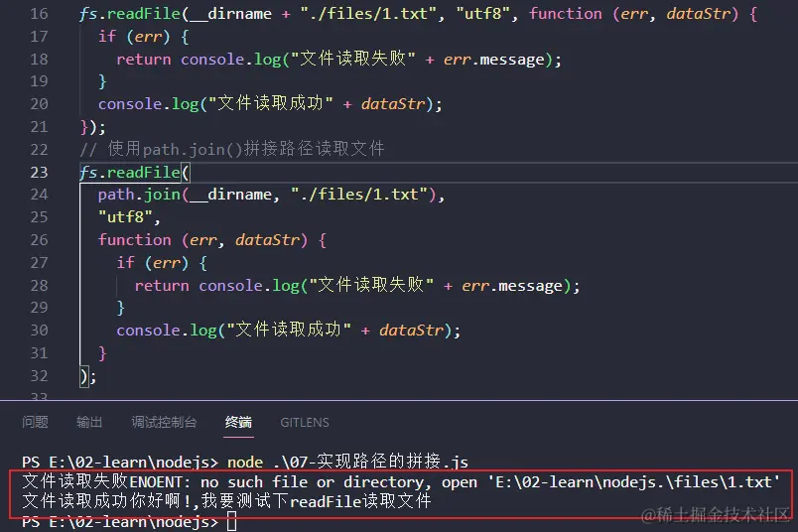The height and width of the screenshot is (532, 798).
Task: Click "if (err) {" on line 17
Action: [x=144, y=37]
